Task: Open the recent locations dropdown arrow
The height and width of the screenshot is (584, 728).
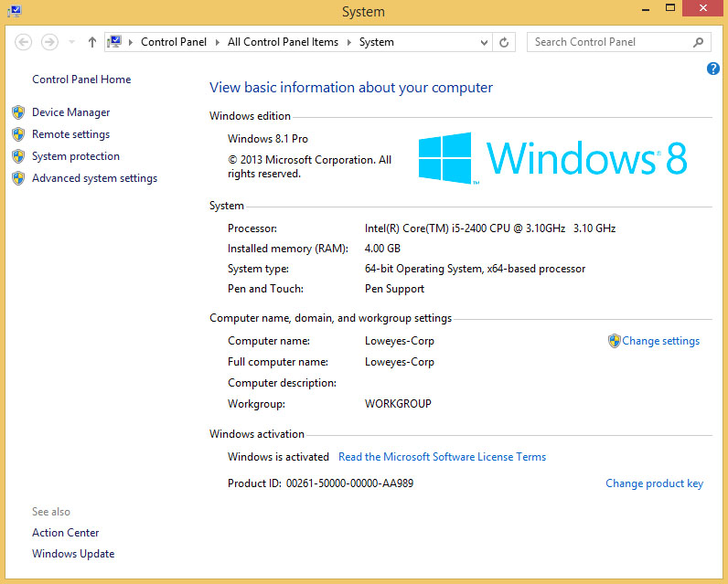Action: [x=71, y=42]
